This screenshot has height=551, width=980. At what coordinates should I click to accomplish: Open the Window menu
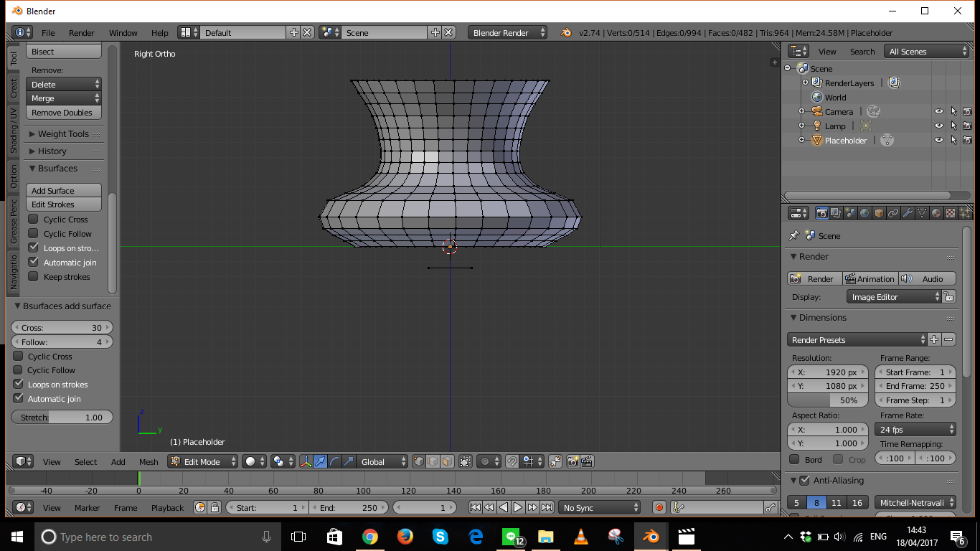123,32
